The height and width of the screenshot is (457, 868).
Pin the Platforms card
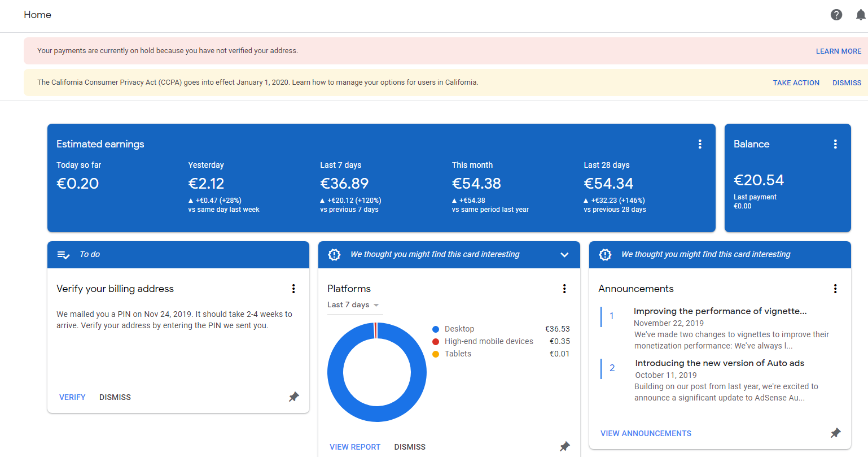click(x=565, y=446)
